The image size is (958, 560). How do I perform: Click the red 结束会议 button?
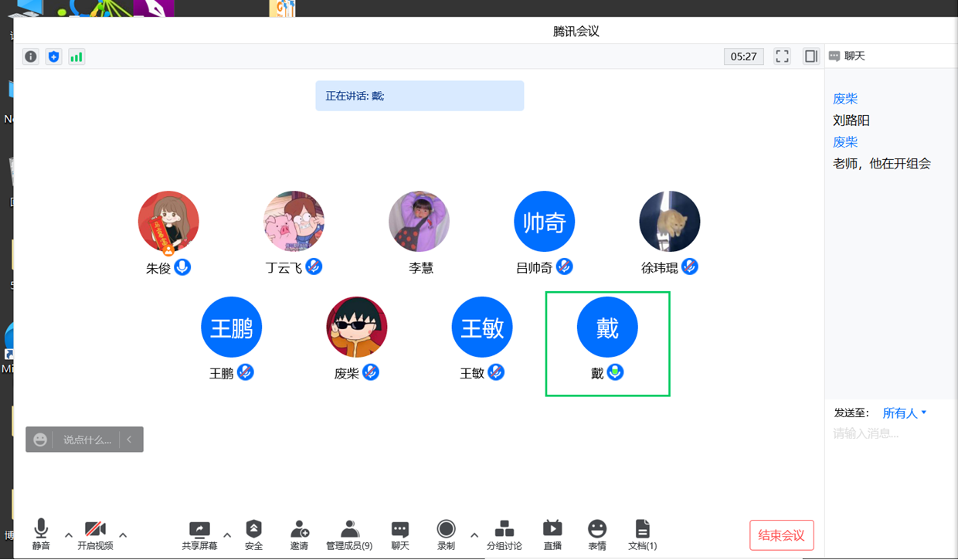(x=781, y=535)
